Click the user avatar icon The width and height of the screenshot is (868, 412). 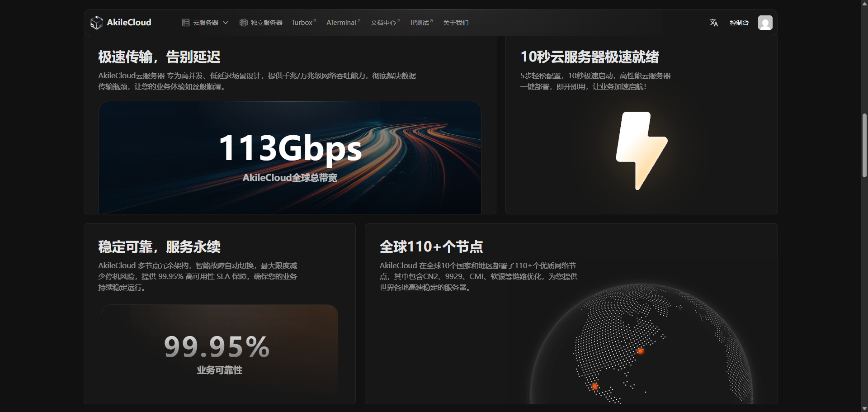tap(765, 23)
